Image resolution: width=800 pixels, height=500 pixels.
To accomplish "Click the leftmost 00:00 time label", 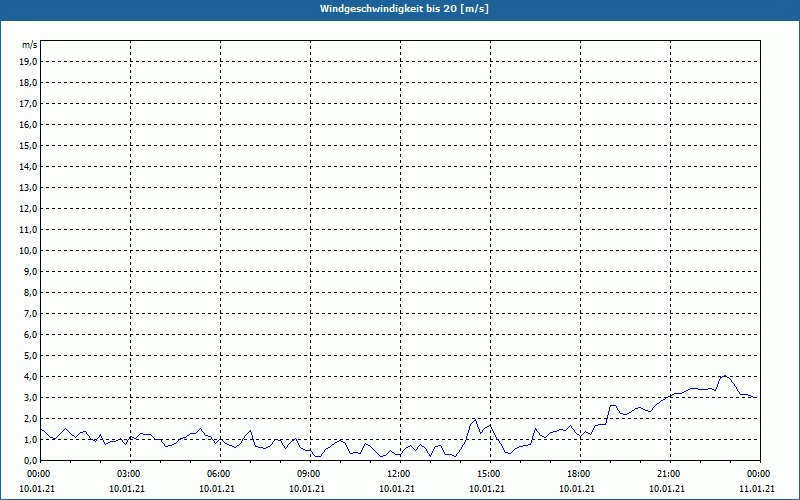I will tap(39, 474).
